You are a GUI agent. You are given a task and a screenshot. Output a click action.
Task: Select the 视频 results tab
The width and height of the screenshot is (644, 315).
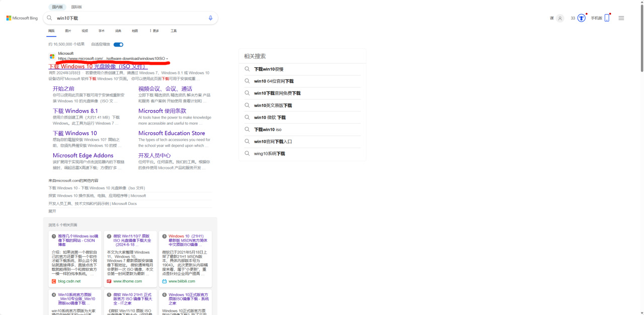click(85, 31)
